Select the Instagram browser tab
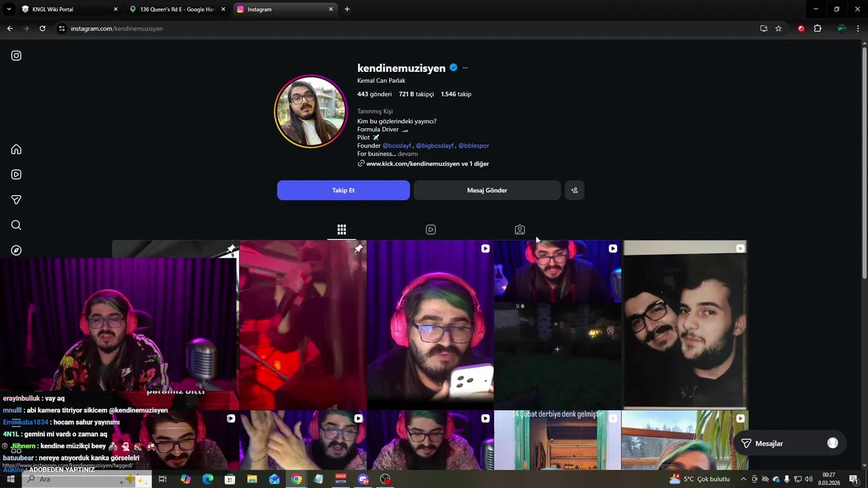The width and height of the screenshot is (868, 488). [x=285, y=9]
